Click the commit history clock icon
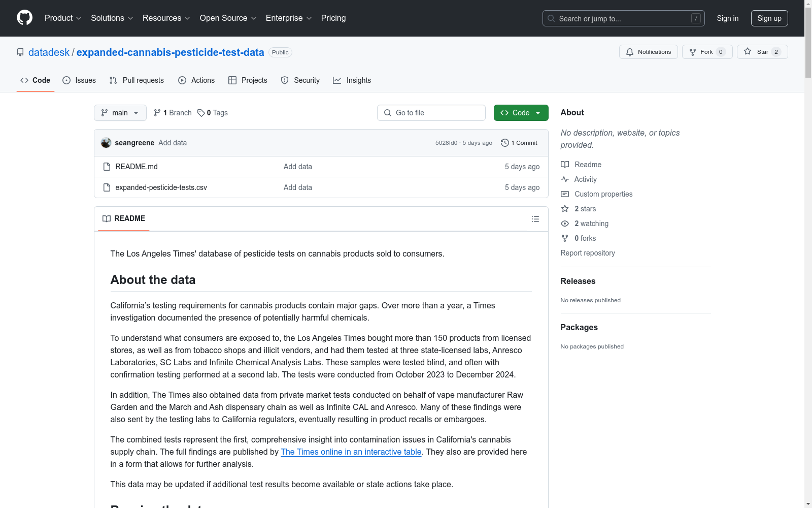Screen dimensions: 812x508 click(504, 143)
